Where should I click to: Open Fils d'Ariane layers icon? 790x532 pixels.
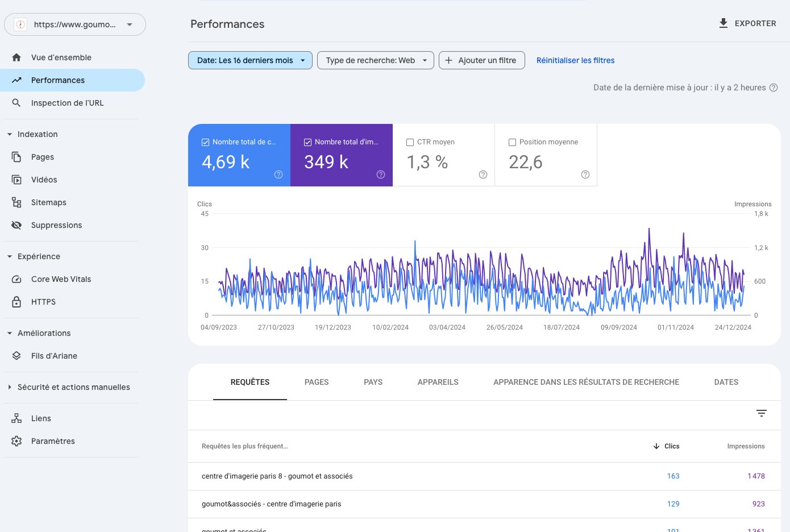point(16,356)
